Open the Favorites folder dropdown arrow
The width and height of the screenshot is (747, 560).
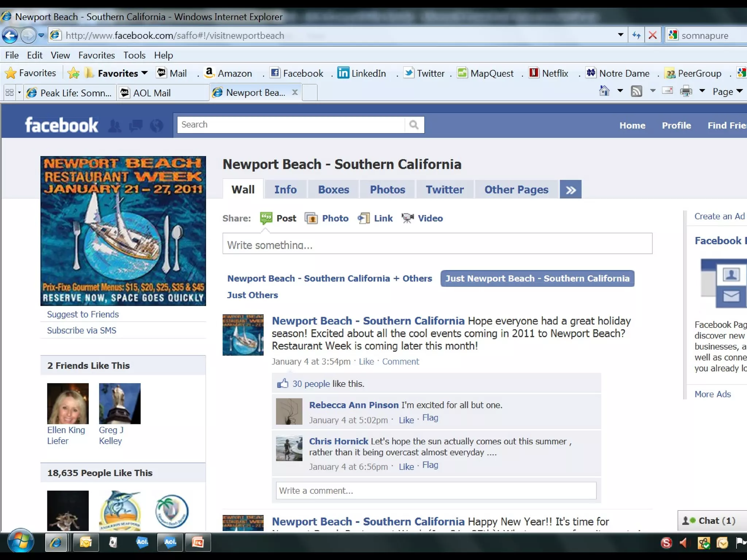pos(144,73)
